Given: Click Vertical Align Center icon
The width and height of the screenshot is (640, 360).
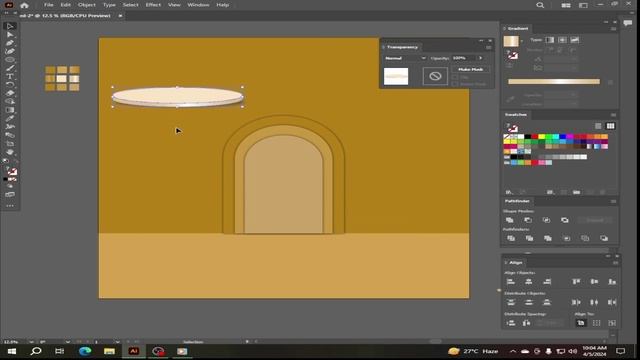Looking at the screenshot, I should [x=594, y=282].
